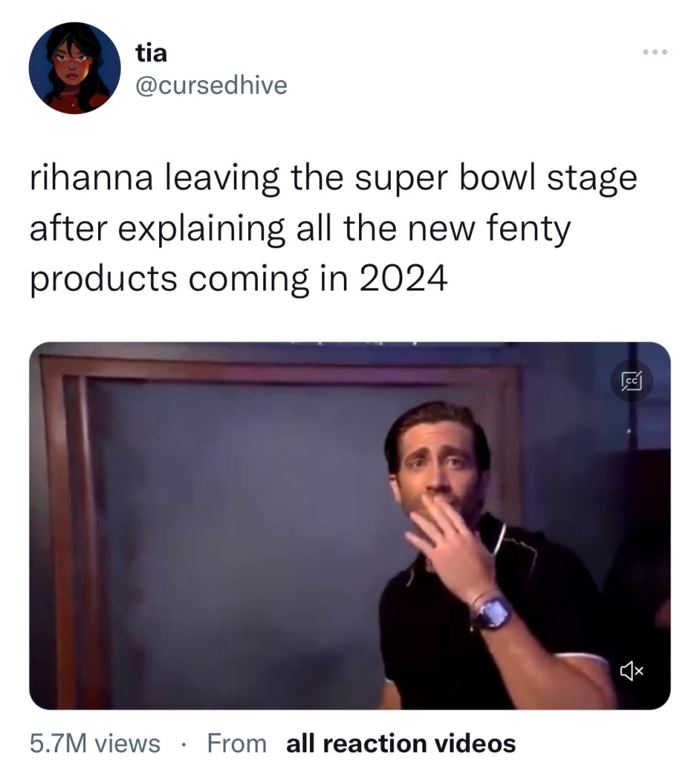The width and height of the screenshot is (700, 772).
Task: Unmute the video with the speaker icon
Action: coord(631,669)
